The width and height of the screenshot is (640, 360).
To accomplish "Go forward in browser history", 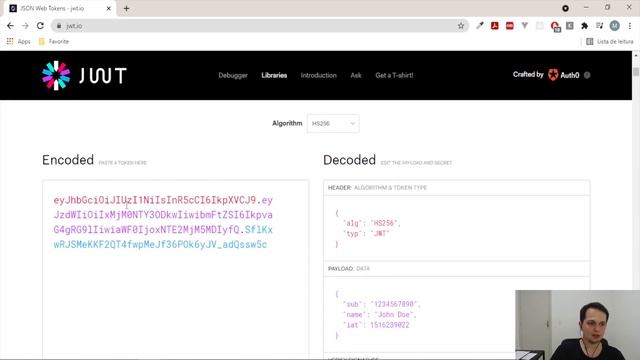I will point(25,26).
